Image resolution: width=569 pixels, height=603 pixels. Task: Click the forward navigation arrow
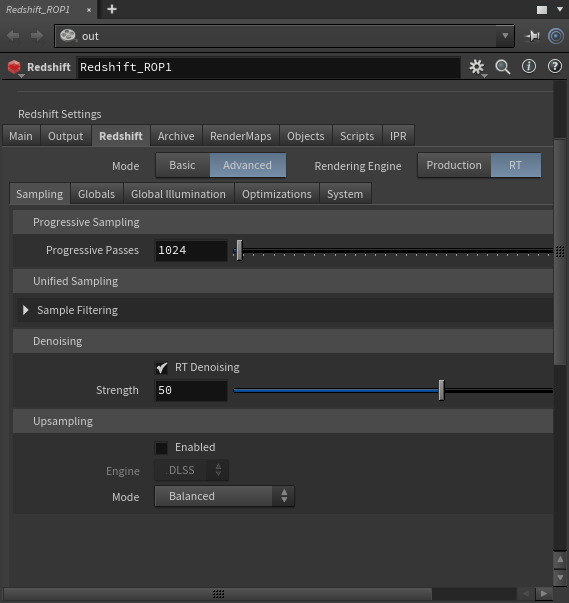coord(37,36)
